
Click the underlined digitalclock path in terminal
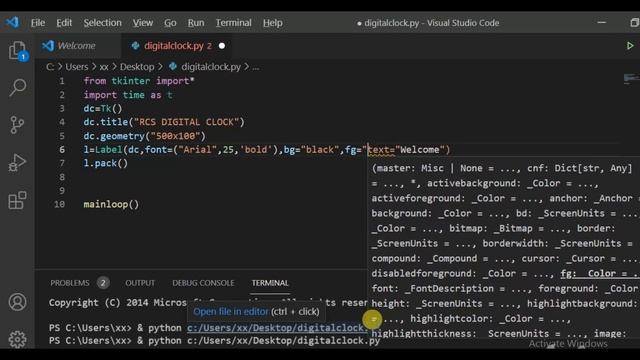277,328
